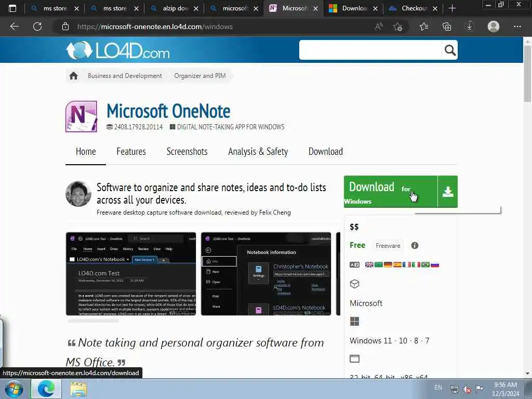532x399 pixels.
Task: Open the Favorites list icon
Action: tap(424, 26)
